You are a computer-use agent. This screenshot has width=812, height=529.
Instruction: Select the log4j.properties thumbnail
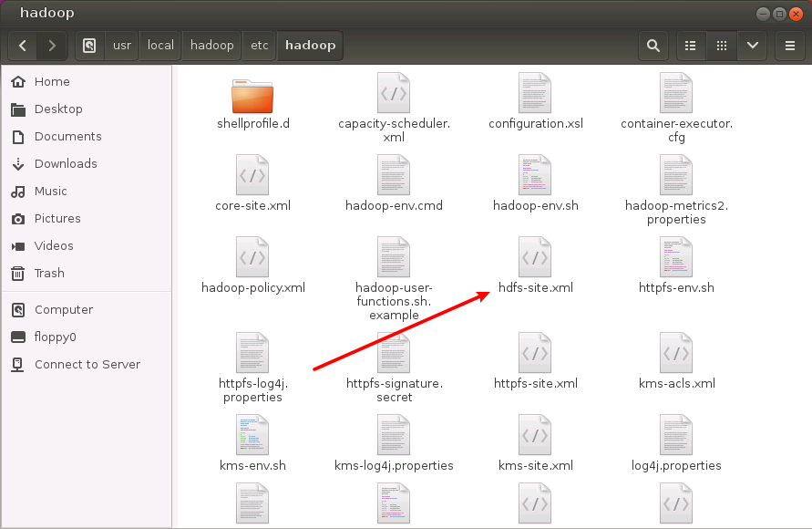coord(676,434)
